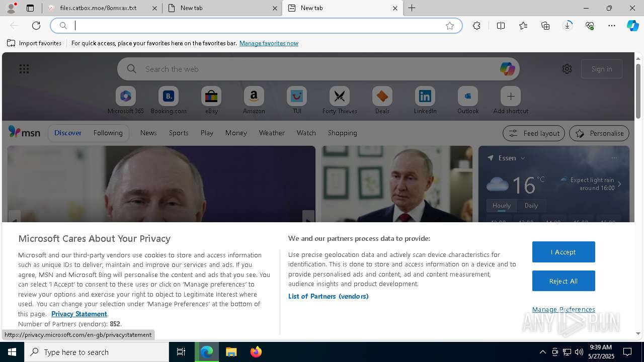Open the Forty Thieves shortcut
Viewport: 644px width, 362px height.
(x=340, y=101)
